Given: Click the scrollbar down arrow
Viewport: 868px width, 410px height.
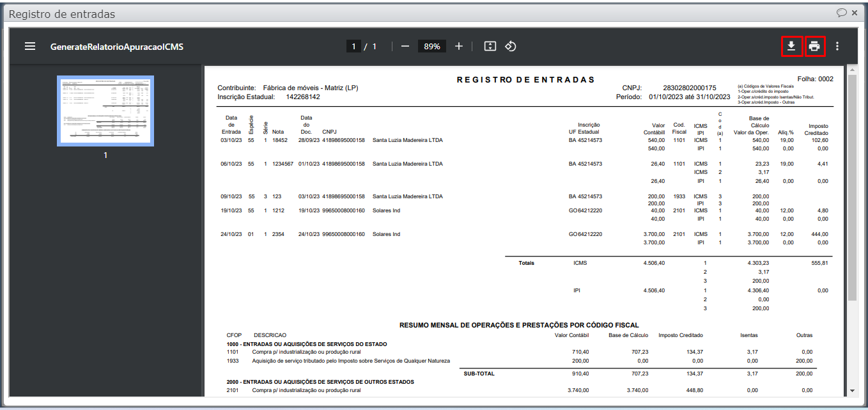Looking at the screenshot, I should [851, 390].
